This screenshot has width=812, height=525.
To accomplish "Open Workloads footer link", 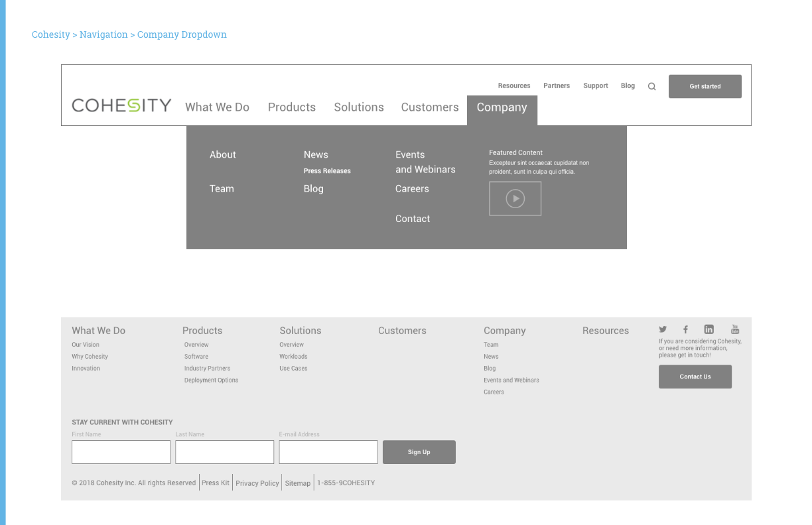I will tap(293, 357).
